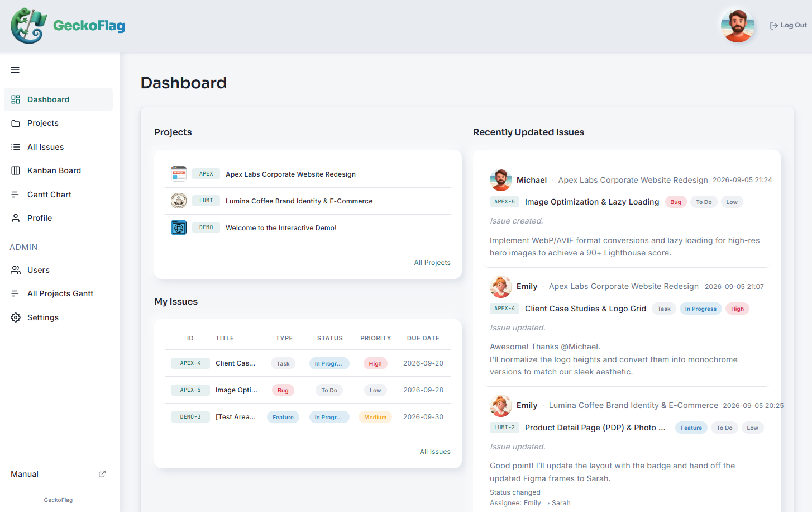This screenshot has height=512, width=812.
Task: Open Apex Labs Corporate Website Redesign project
Action: pos(290,174)
